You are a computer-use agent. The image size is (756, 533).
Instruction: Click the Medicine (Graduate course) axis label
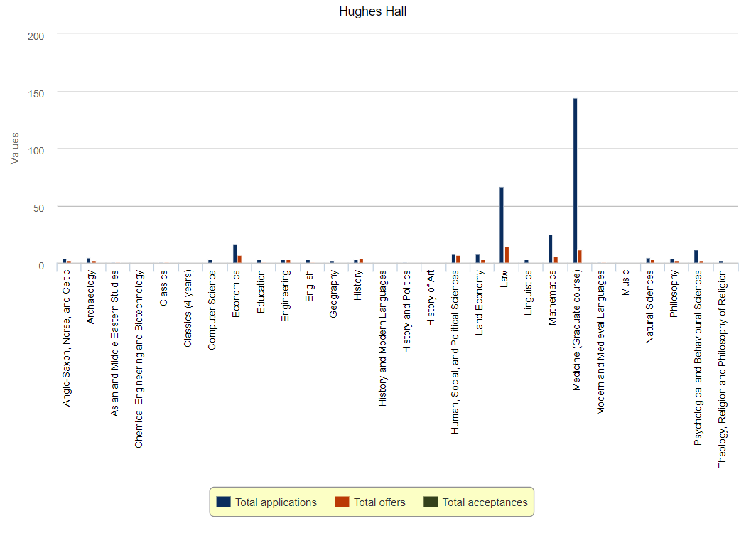pos(577,330)
